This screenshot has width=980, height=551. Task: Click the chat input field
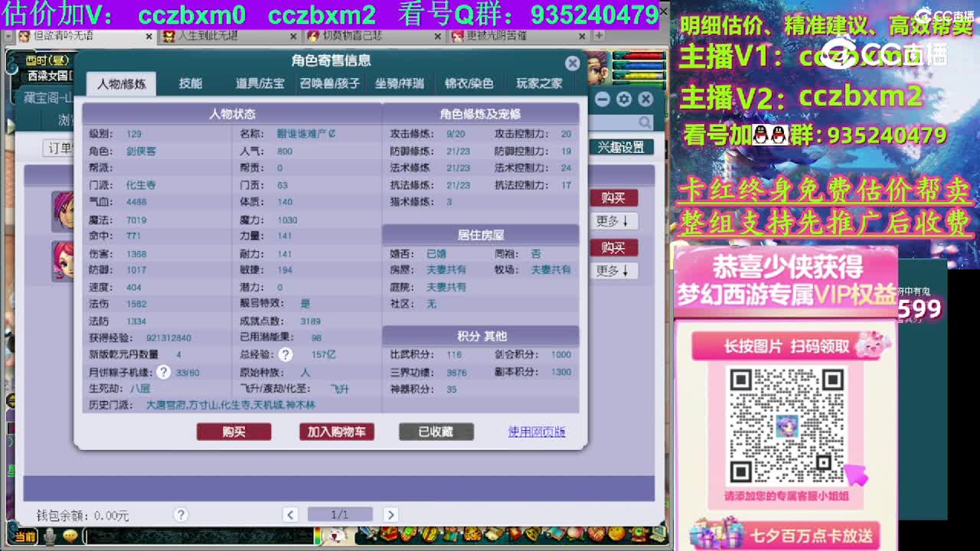199,536
